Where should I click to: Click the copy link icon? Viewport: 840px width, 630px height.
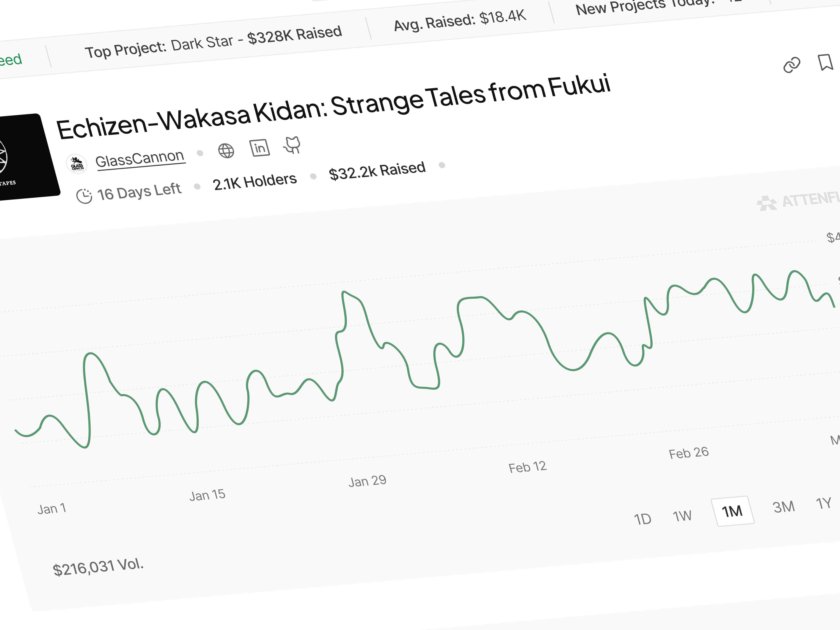[791, 65]
